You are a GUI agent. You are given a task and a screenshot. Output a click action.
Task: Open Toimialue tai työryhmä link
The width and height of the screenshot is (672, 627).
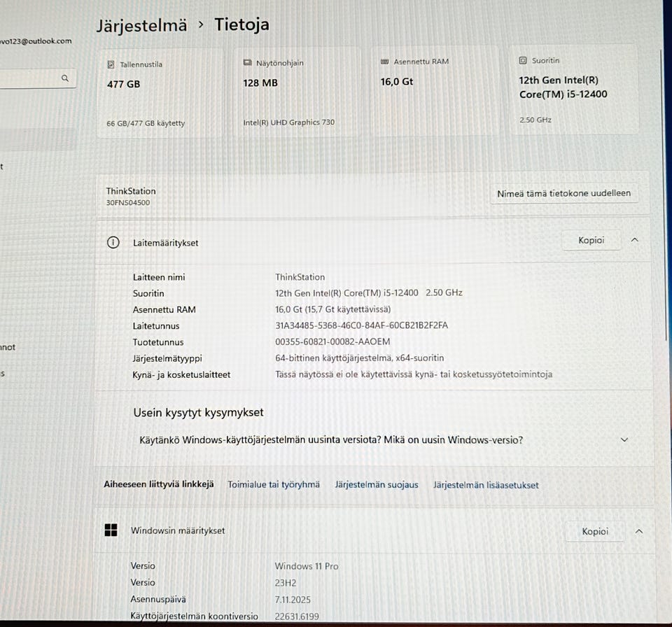pos(274,485)
